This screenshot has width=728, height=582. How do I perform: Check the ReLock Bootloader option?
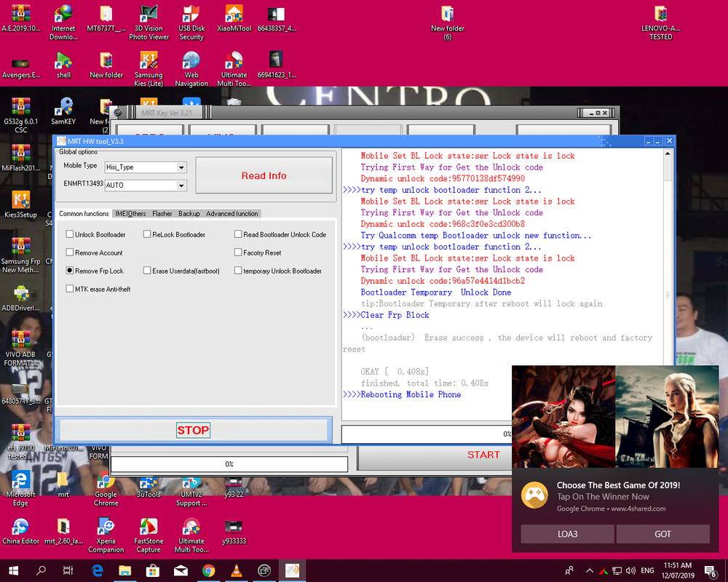coord(147,234)
